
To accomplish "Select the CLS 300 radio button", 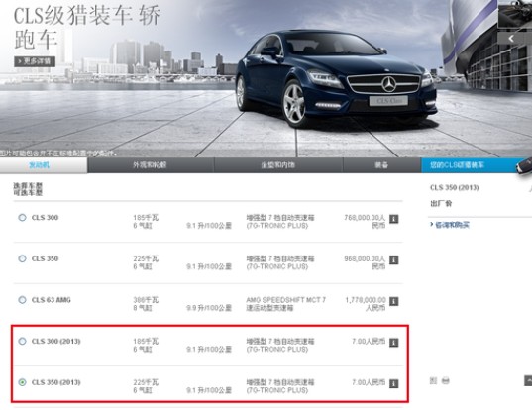I will [x=23, y=217].
